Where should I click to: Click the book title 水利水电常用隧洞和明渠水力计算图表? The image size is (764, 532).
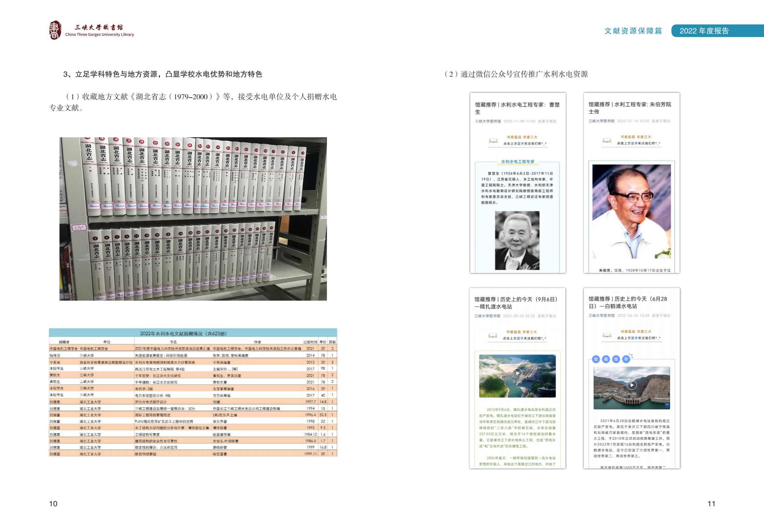(x=165, y=362)
